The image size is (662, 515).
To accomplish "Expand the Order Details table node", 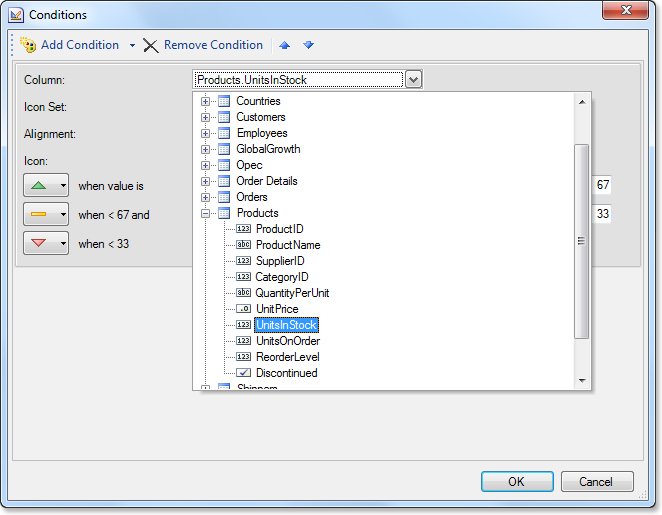I will [x=205, y=182].
